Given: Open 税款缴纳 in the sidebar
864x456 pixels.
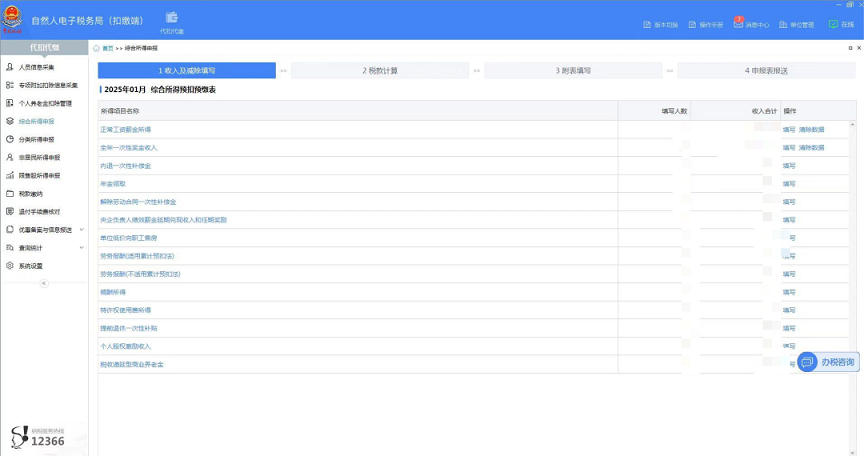Looking at the screenshot, I should tap(30, 193).
